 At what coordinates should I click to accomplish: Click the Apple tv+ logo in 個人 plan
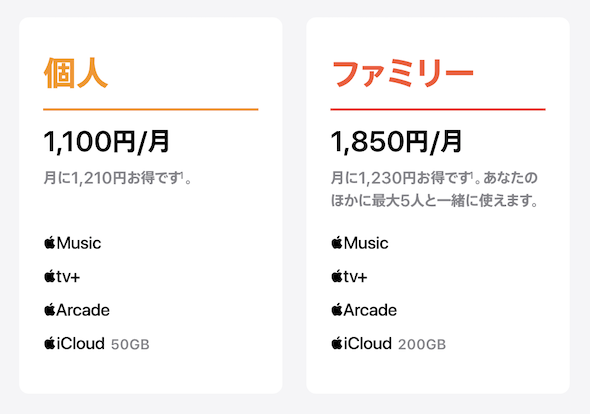62,277
